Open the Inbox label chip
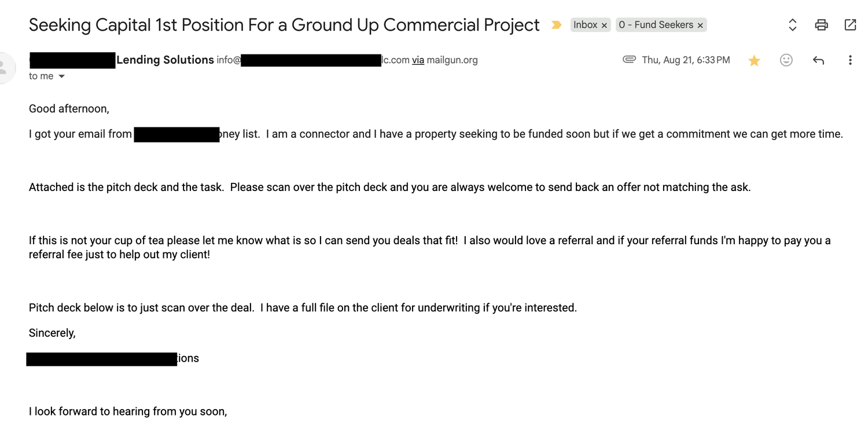The width and height of the screenshot is (868, 430). coord(585,25)
